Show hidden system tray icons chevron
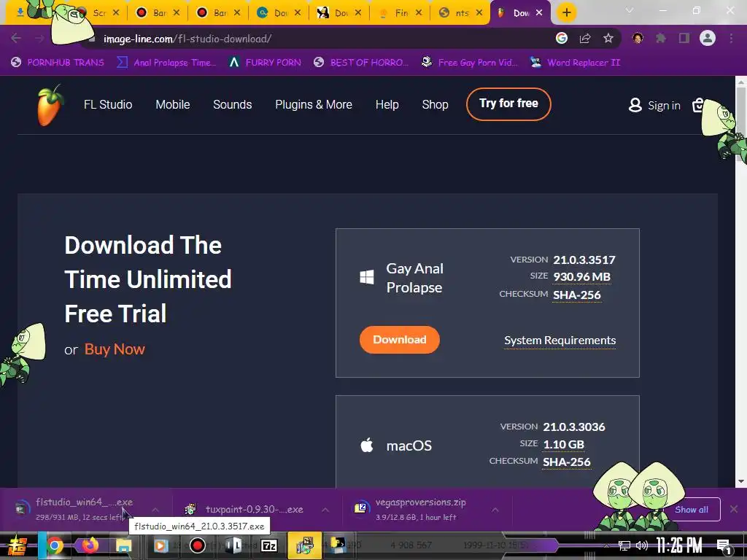The width and height of the screenshot is (747, 560). pyautogui.click(x=606, y=545)
